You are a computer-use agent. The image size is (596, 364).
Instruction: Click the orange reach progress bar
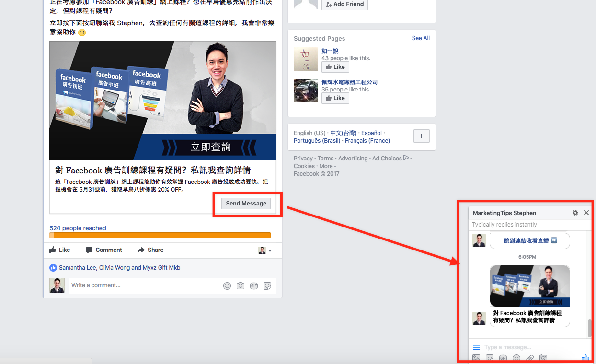point(160,235)
